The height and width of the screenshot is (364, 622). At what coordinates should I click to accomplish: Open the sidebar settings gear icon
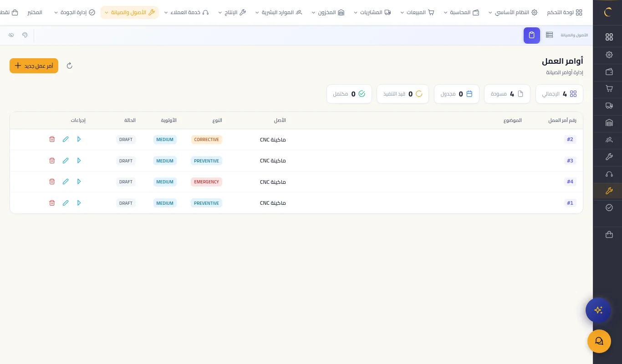(609, 55)
